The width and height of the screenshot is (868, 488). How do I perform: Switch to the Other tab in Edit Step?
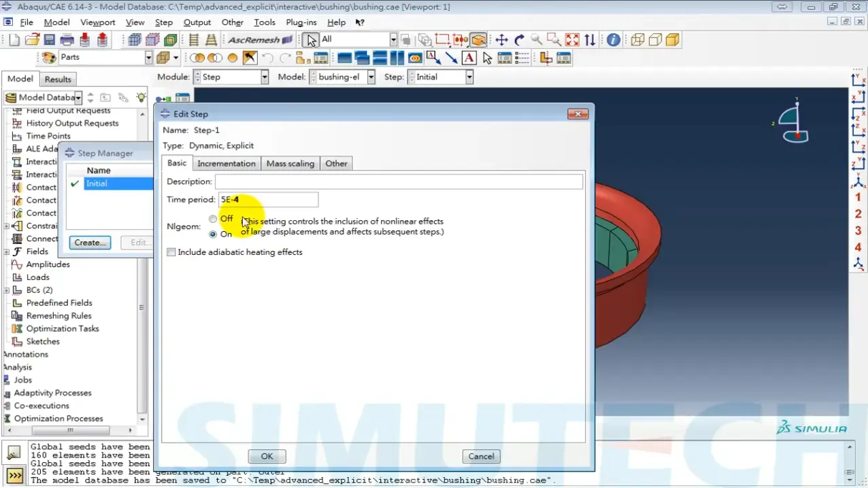point(336,164)
